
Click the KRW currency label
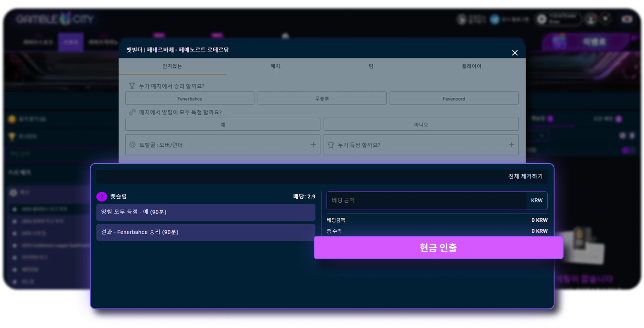click(537, 200)
